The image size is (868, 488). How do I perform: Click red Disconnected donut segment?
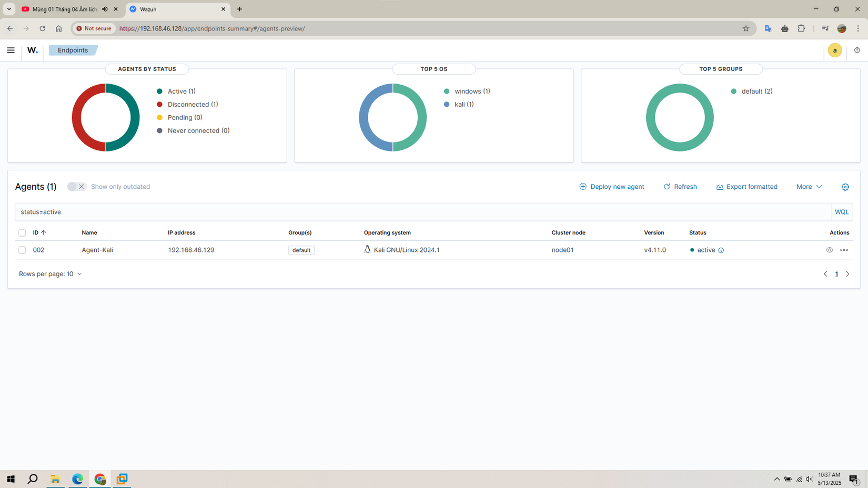pos(77,118)
